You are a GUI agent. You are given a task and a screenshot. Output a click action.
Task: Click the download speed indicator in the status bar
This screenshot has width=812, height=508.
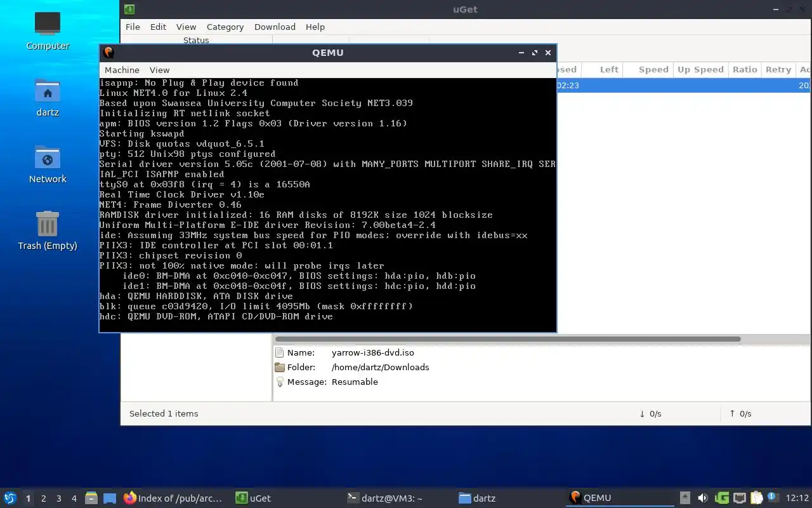pyautogui.click(x=650, y=413)
